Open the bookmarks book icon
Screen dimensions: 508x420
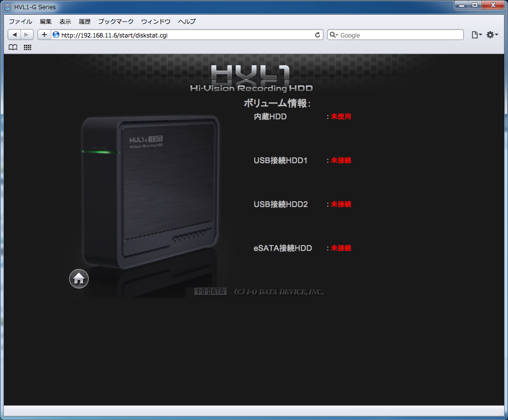tap(13, 48)
